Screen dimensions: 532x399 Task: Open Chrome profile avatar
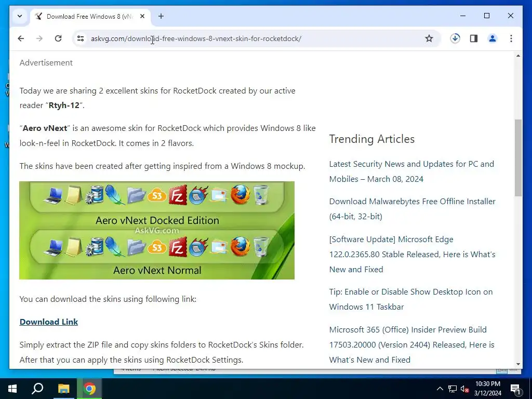pos(493,38)
